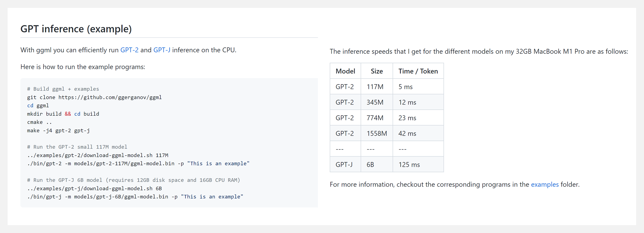This screenshot has width=644, height=233.
Task: Follow the examples folder link
Action: coord(545,184)
